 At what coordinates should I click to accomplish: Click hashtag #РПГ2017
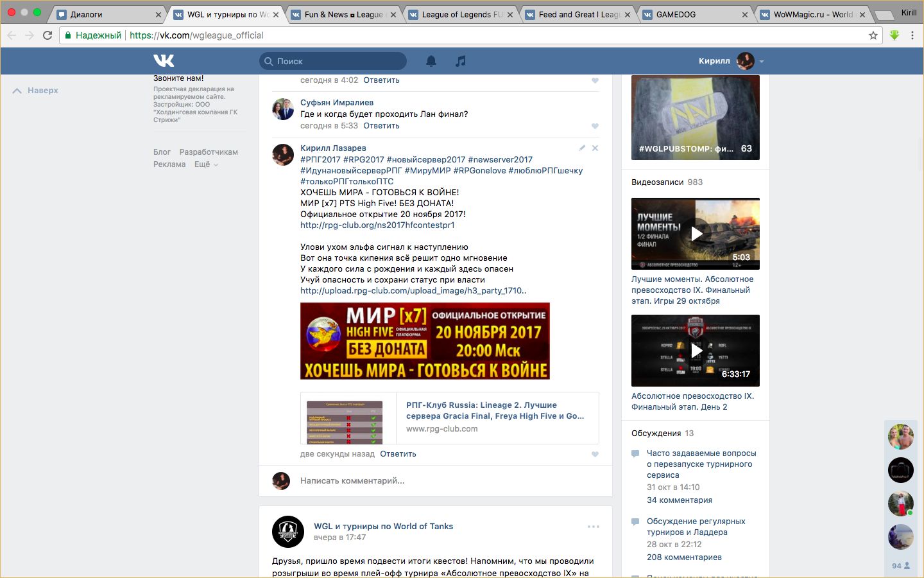coord(320,160)
